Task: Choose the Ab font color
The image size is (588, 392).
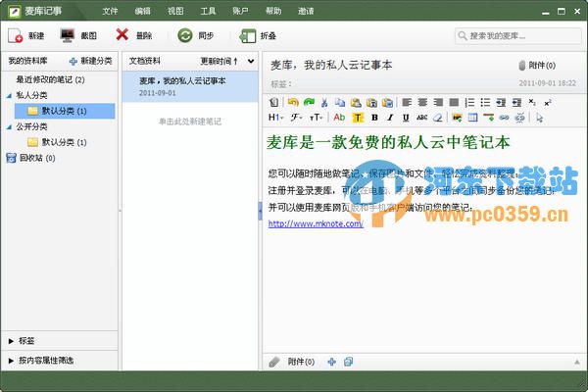Action: tap(339, 118)
